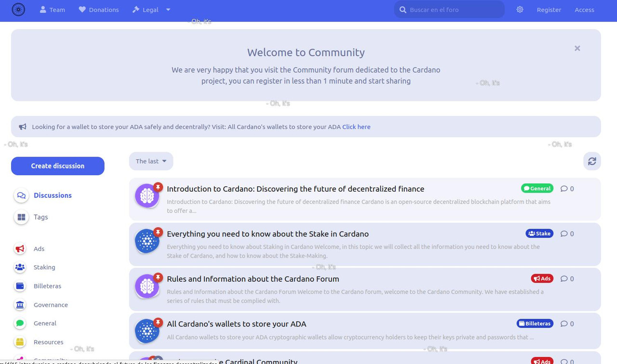This screenshot has height=364, width=617.
Task: Open the Staking tag in sidebar
Action: (44, 267)
